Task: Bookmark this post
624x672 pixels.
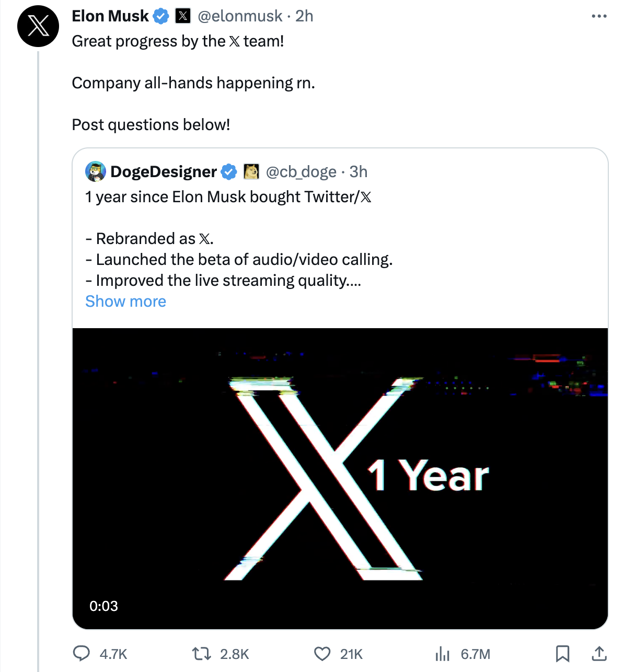Action: [562, 654]
